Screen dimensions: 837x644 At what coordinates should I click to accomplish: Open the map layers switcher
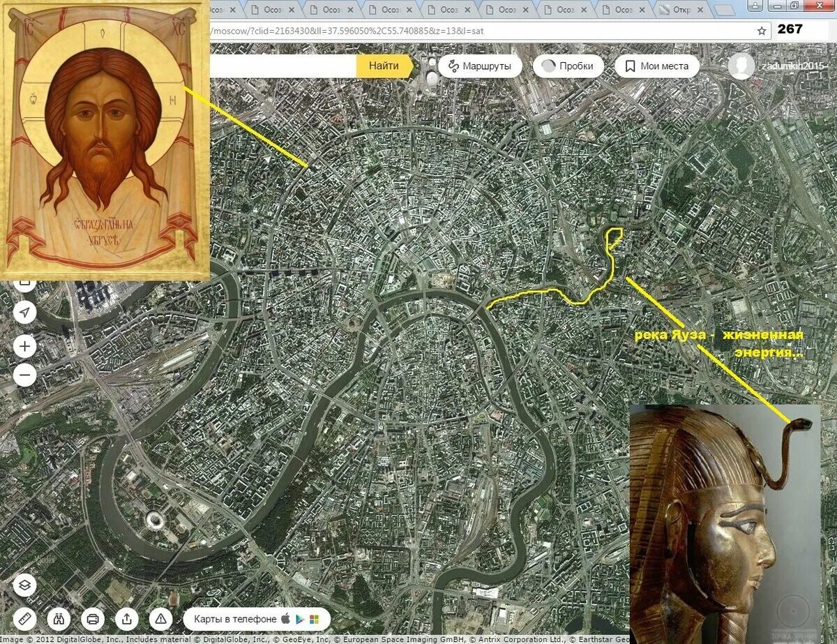[x=25, y=585]
